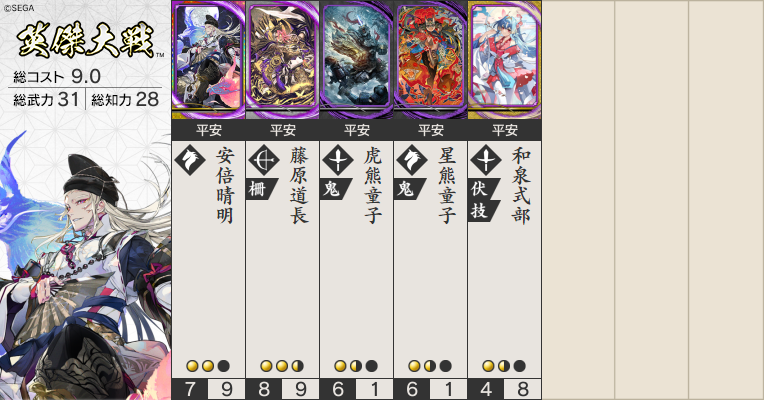The height and width of the screenshot is (400, 764).
Task: Open the 和泉式部 card artwork thumbnail
Action: 504,60
